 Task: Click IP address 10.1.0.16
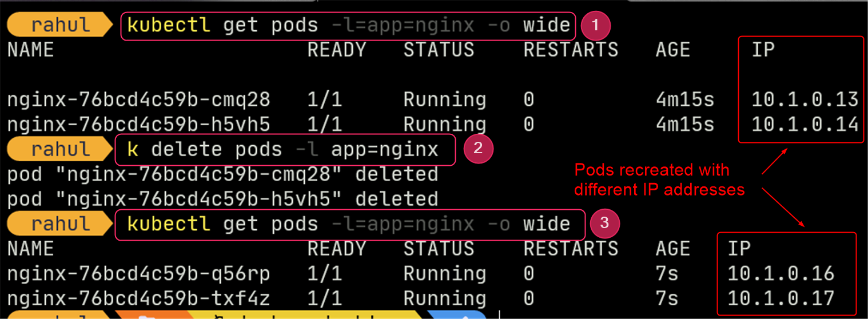(781, 273)
